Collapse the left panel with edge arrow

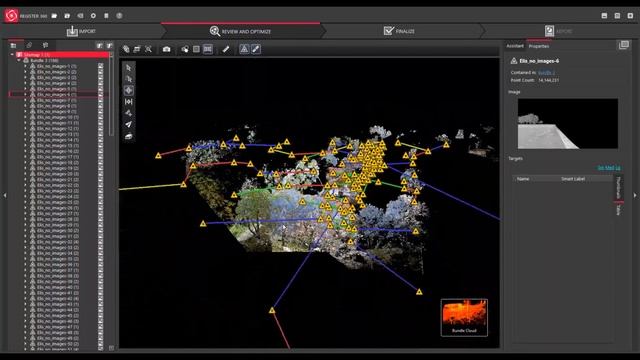pos(5,196)
